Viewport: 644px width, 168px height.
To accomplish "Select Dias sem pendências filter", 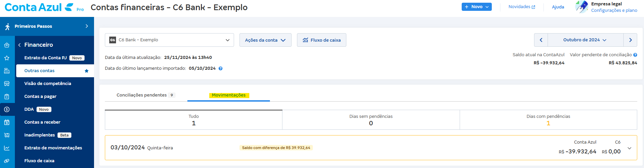I will tap(371, 120).
